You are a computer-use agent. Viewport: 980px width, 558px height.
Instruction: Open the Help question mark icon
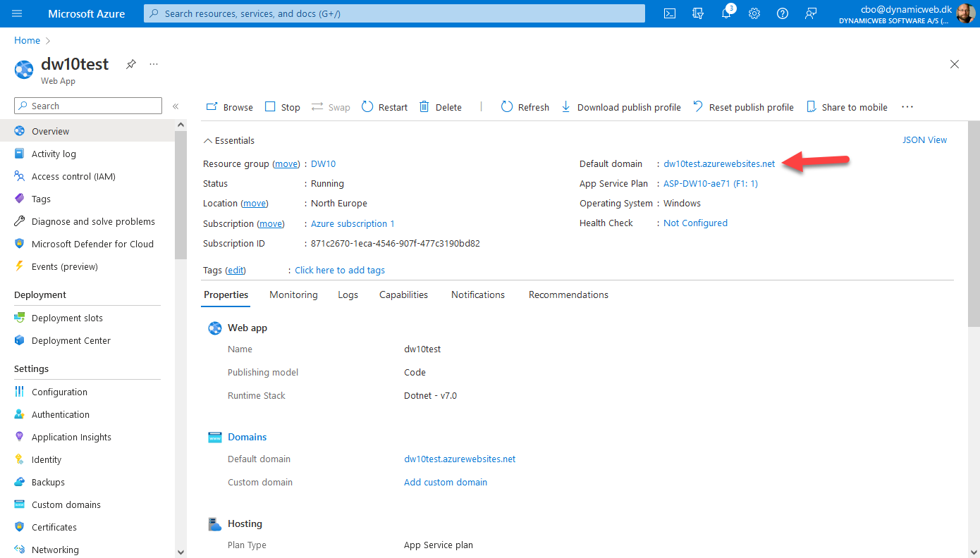click(783, 13)
